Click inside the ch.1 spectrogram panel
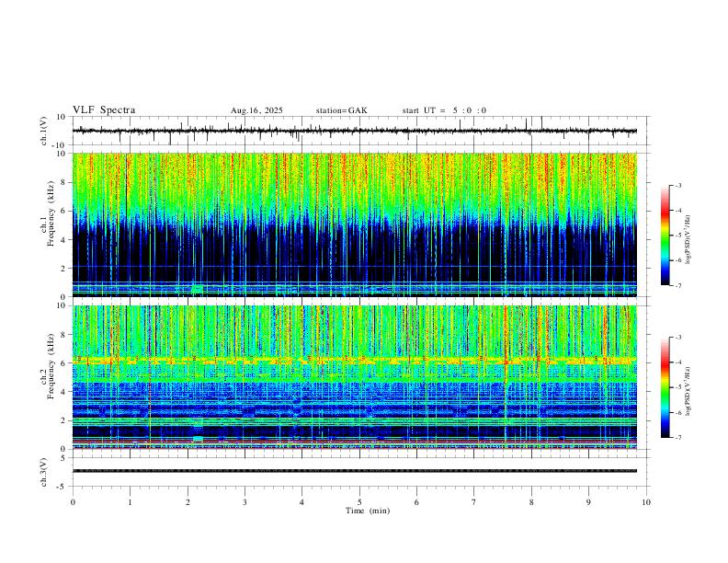The image size is (728, 563). click(355, 224)
